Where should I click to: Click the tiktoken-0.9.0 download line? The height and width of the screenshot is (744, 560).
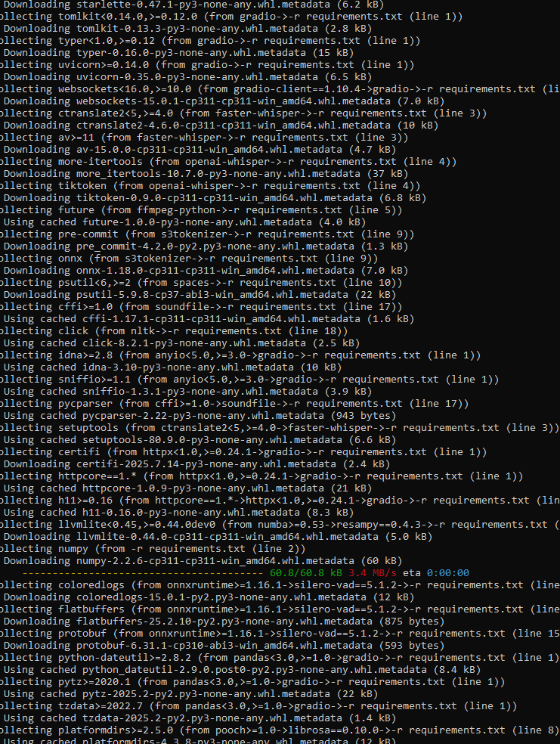[215, 198]
